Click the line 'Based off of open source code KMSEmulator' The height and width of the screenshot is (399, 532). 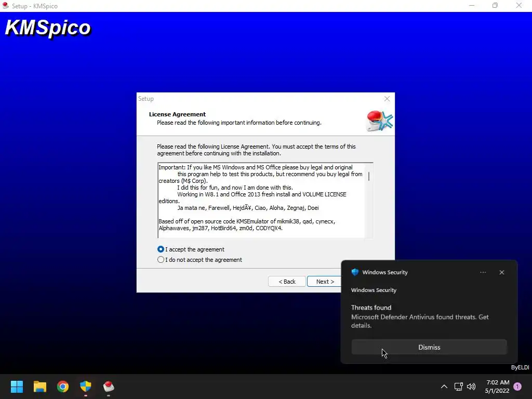(x=247, y=221)
